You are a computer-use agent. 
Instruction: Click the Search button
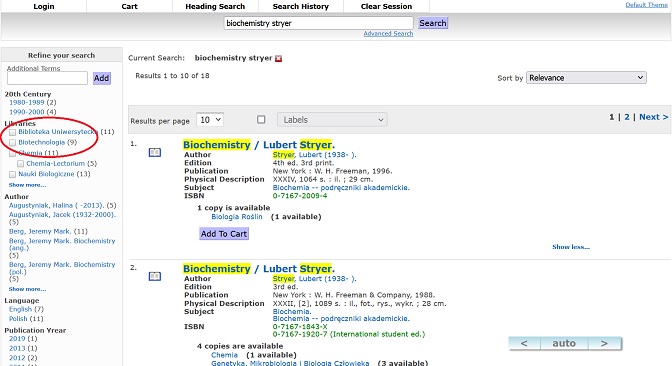click(x=433, y=23)
